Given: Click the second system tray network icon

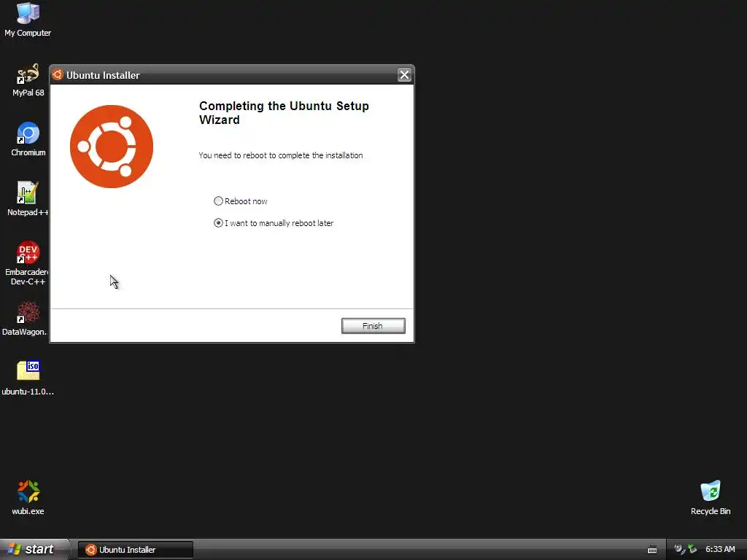Looking at the screenshot, I should pos(692,549).
